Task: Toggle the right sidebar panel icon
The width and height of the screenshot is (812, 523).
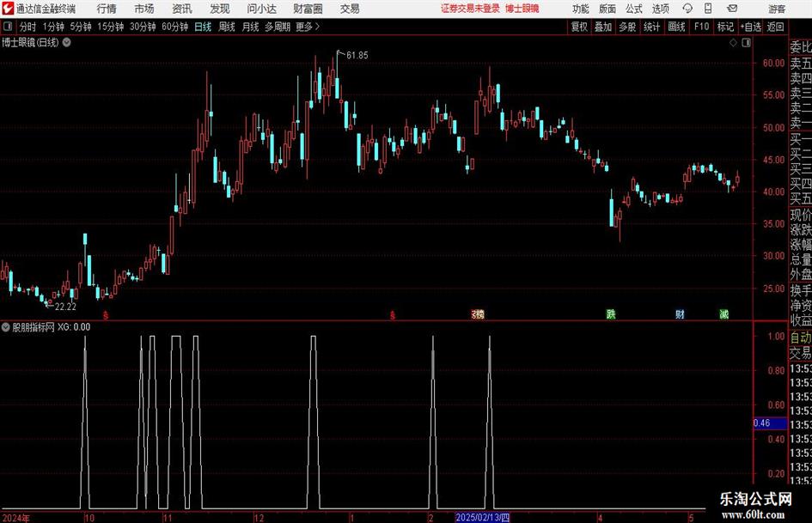Action: [x=746, y=43]
